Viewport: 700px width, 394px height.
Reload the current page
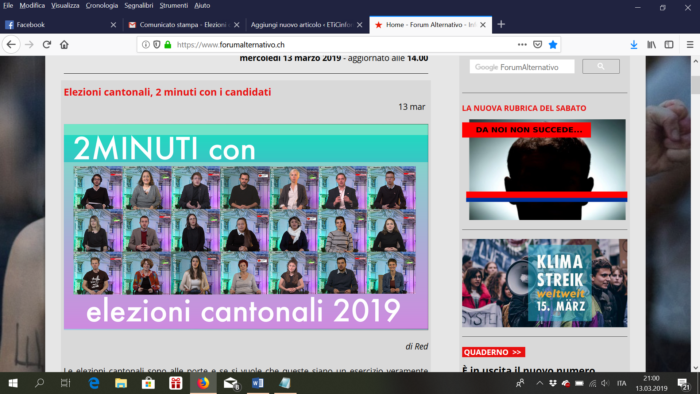[47, 45]
